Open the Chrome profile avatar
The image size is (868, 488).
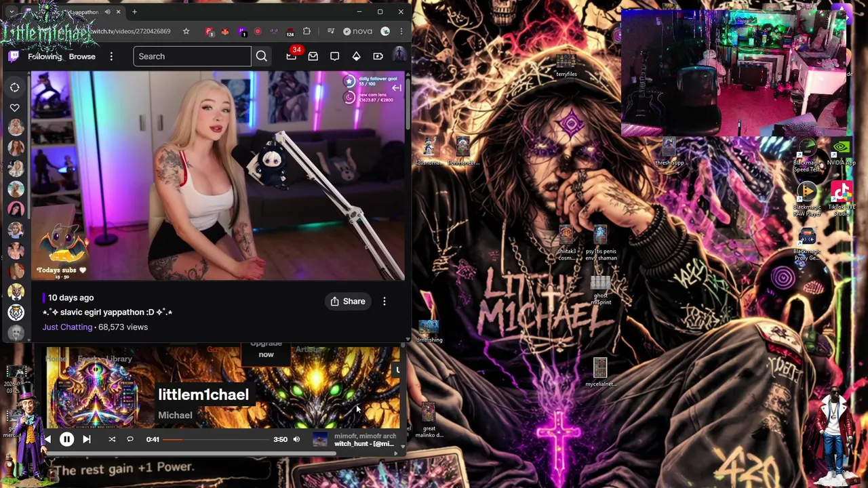[385, 31]
